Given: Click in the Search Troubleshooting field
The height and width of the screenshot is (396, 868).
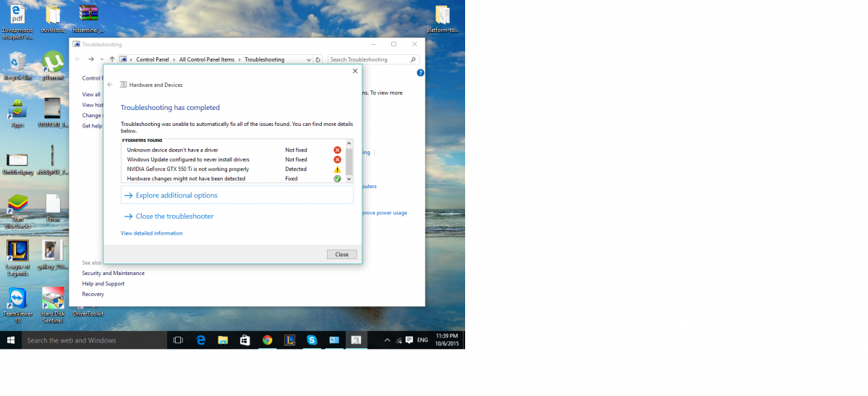Looking at the screenshot, I should click(x=373, y=59).
